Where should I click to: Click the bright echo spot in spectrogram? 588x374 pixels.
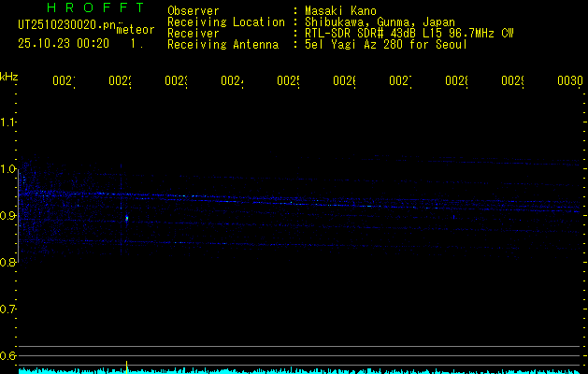126,219
